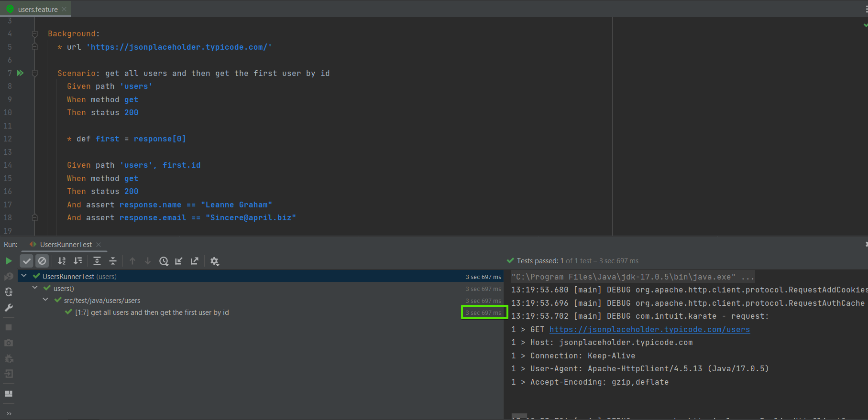
Task: Open the wrench run configuration icon
Action: click(9, 308)
